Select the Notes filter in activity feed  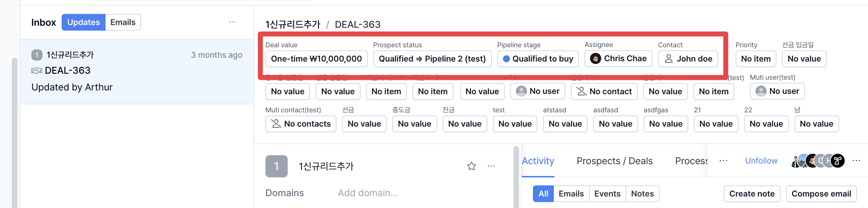642,194
